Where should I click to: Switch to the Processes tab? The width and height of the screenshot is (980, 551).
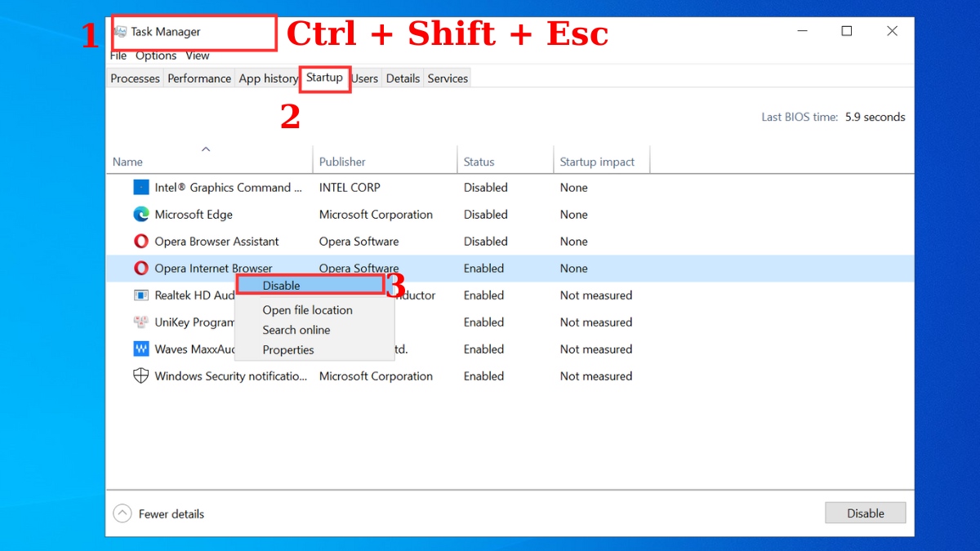click(135, 78)
